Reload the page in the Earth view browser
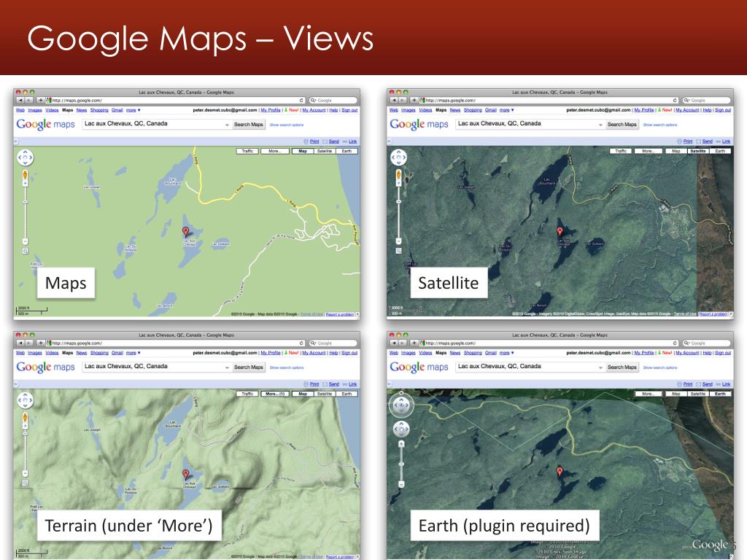This screenshot has height=560, width=747. [x=675, y=343]
